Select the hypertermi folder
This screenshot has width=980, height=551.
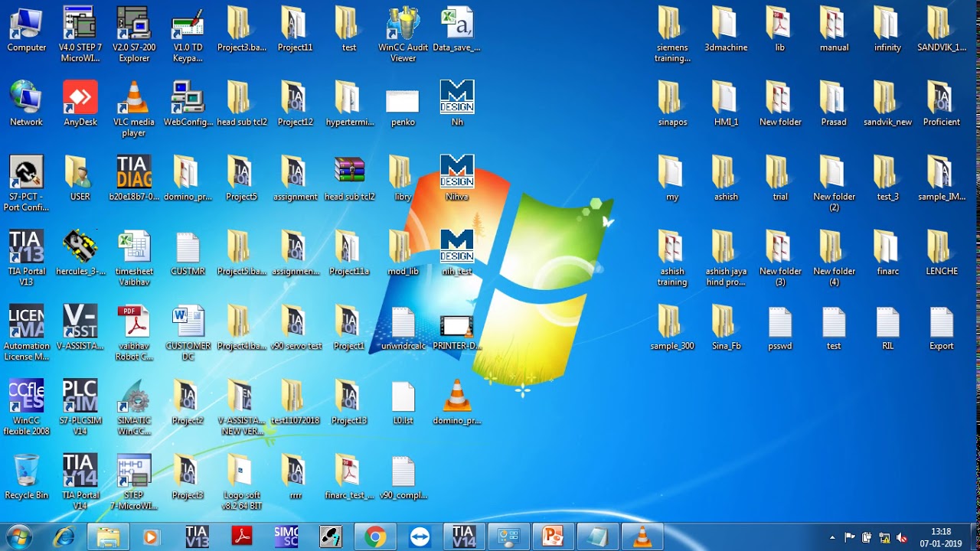pyautogui.click(x=349, y=105)
